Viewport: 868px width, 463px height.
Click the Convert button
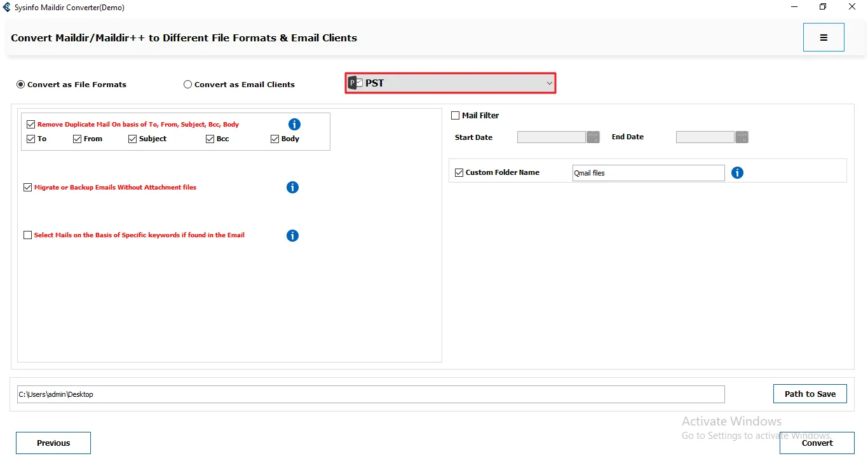(x=817, y=443)
